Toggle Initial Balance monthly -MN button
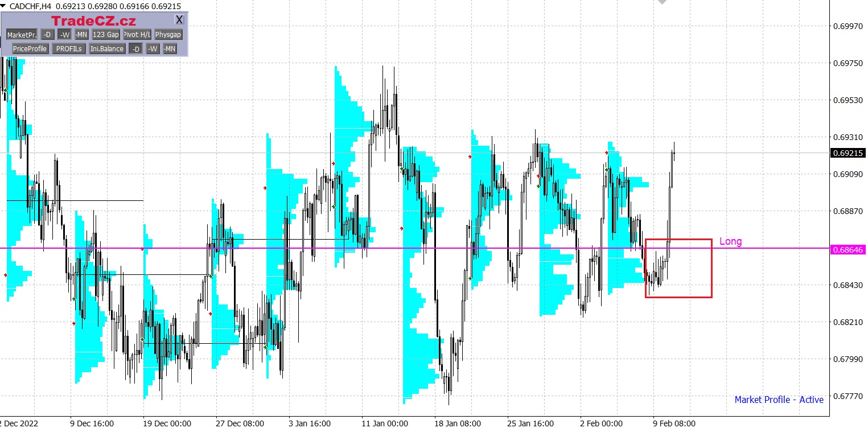 click(x=170, y=49)
